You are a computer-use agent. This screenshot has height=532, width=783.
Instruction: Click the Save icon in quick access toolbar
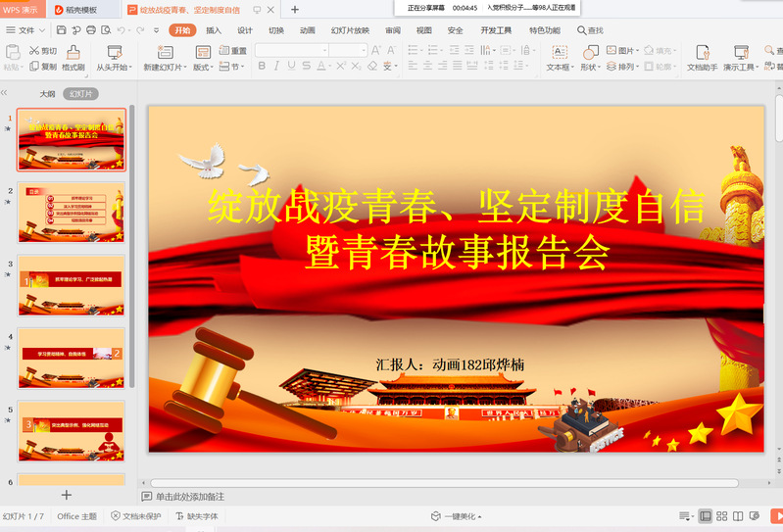click(60, 30)
